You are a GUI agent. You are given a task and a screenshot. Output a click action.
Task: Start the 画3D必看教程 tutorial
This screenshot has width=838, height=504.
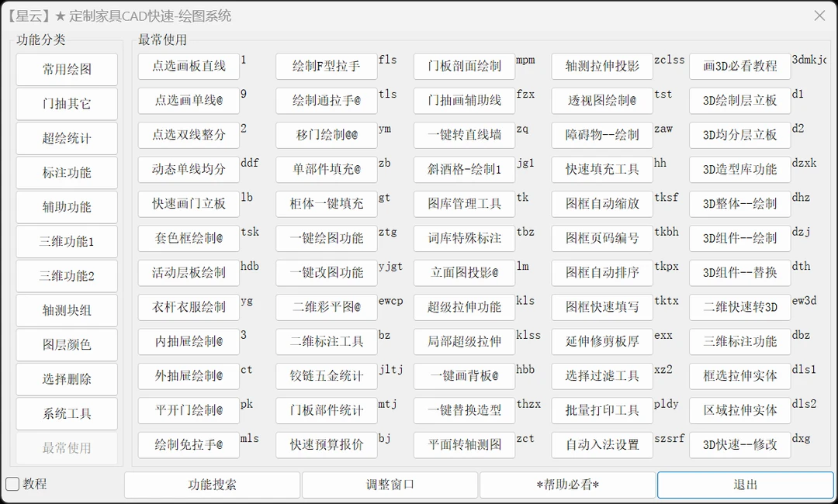pyautogui.click(x=739, y=66)
